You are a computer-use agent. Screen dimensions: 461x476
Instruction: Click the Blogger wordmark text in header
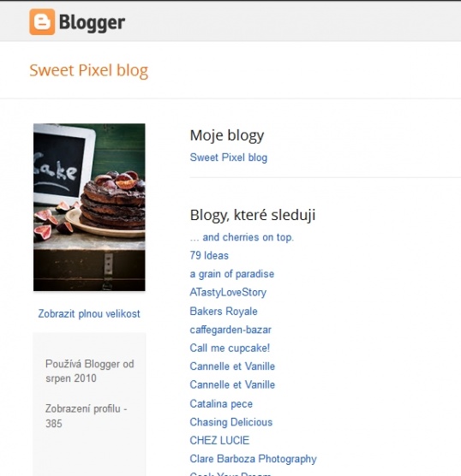pos(92,23)
